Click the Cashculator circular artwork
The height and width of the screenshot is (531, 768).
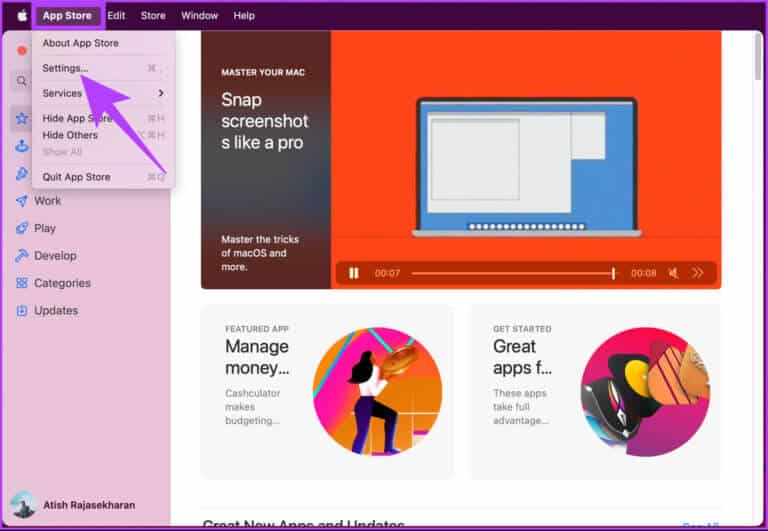point(377,392)
